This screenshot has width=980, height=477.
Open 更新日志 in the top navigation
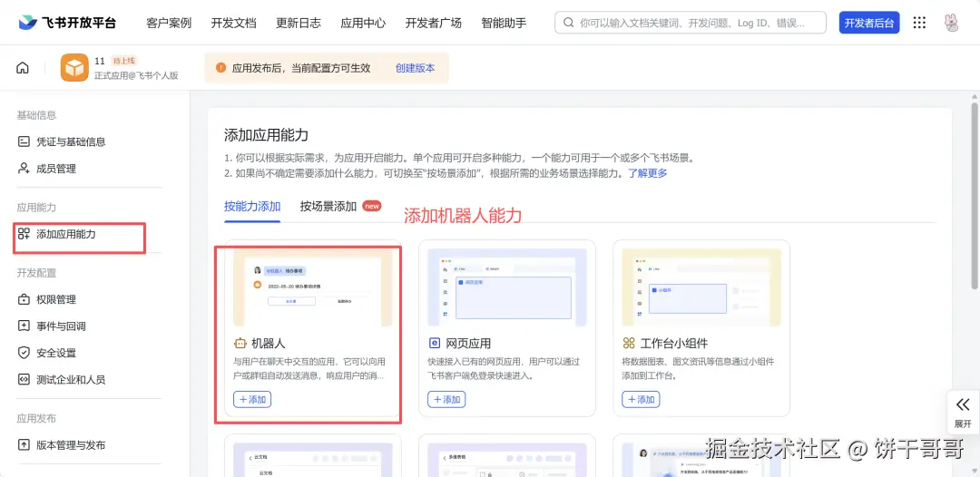click(299, 23)
